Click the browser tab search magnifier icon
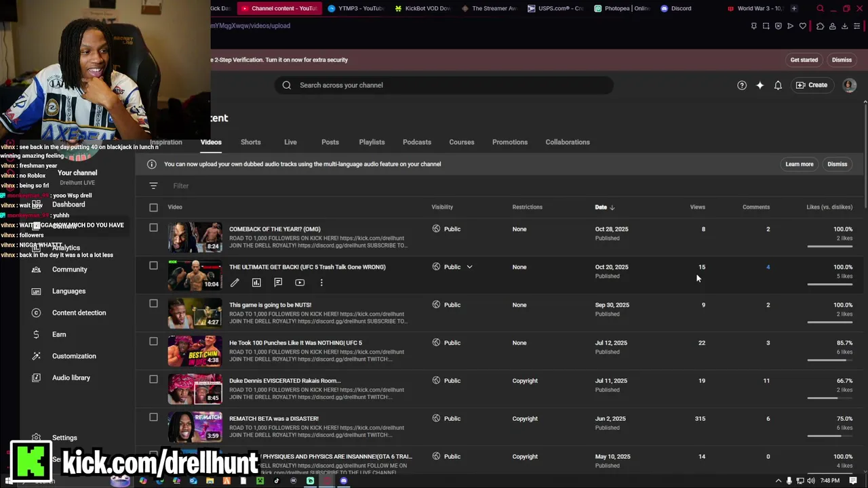 point(820,9)
